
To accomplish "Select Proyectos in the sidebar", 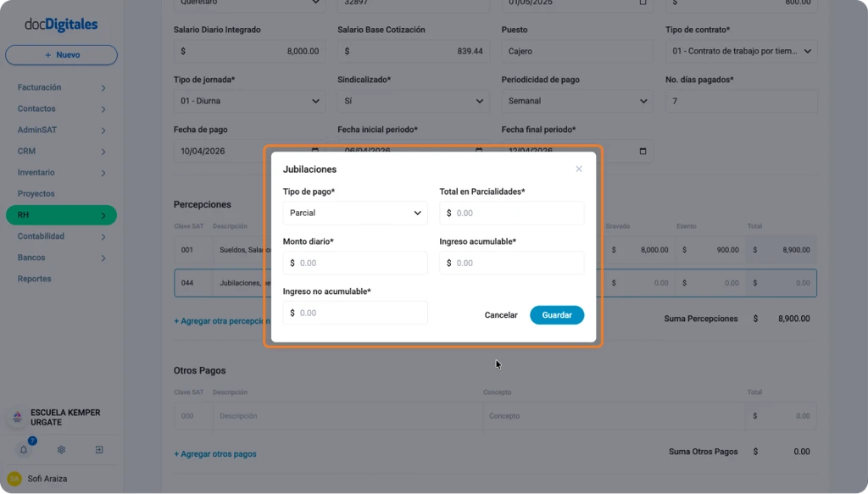I will [36, 193].
